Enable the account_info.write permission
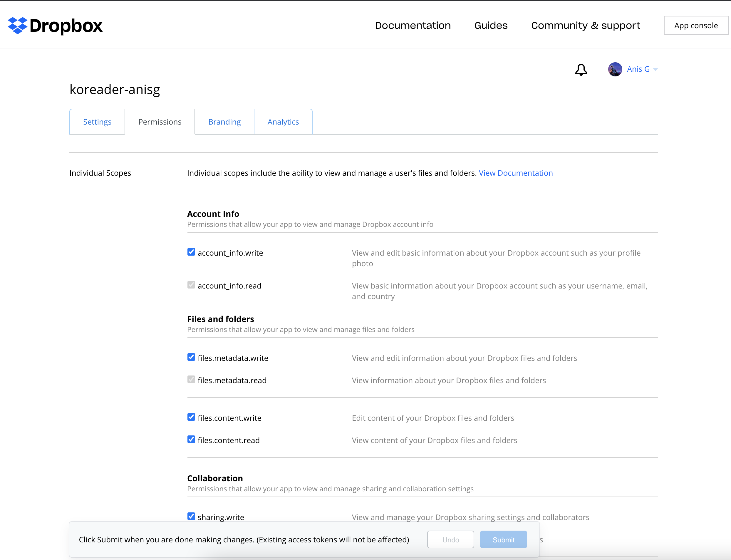Image resolution: width=731 pixels, height=560 pixels. coord(191,252)
